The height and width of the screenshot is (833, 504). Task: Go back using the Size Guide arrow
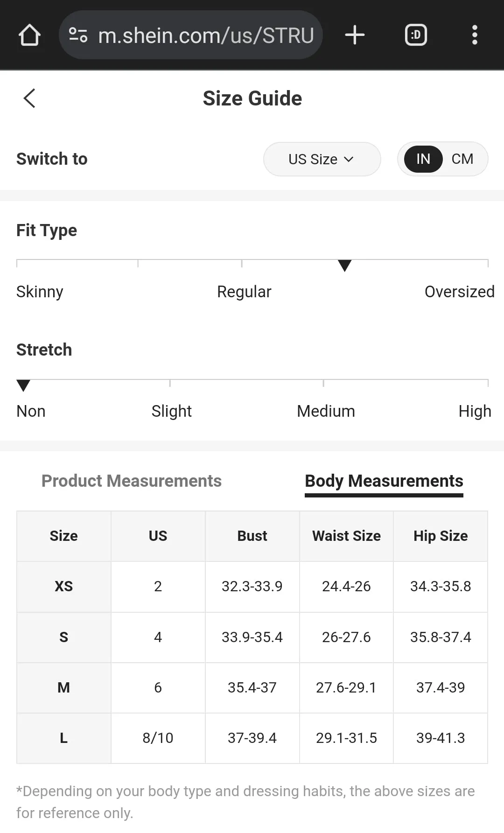click(29, 98)
